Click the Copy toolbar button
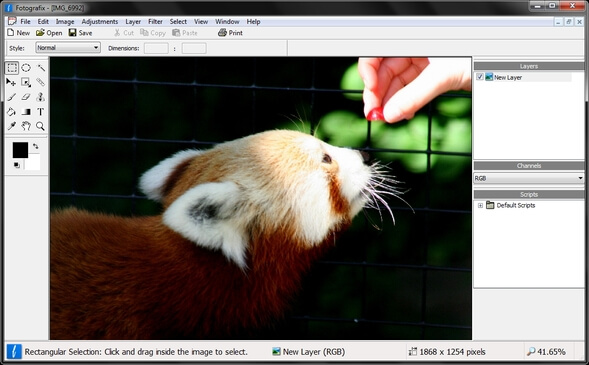 click(x=153, y=33)
